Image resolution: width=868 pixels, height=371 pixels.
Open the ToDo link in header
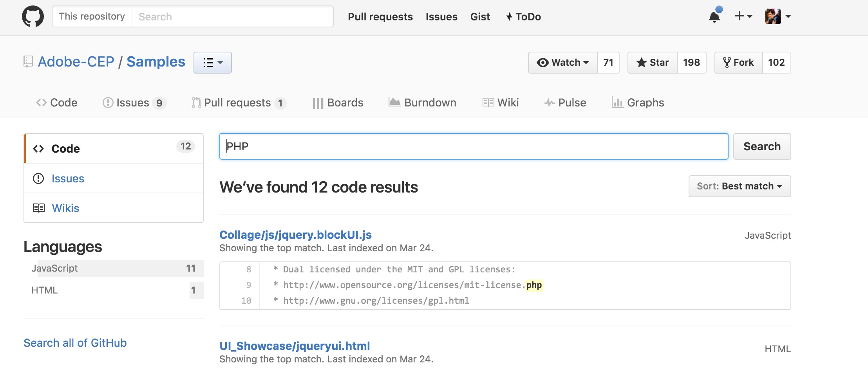click(524, 17)
